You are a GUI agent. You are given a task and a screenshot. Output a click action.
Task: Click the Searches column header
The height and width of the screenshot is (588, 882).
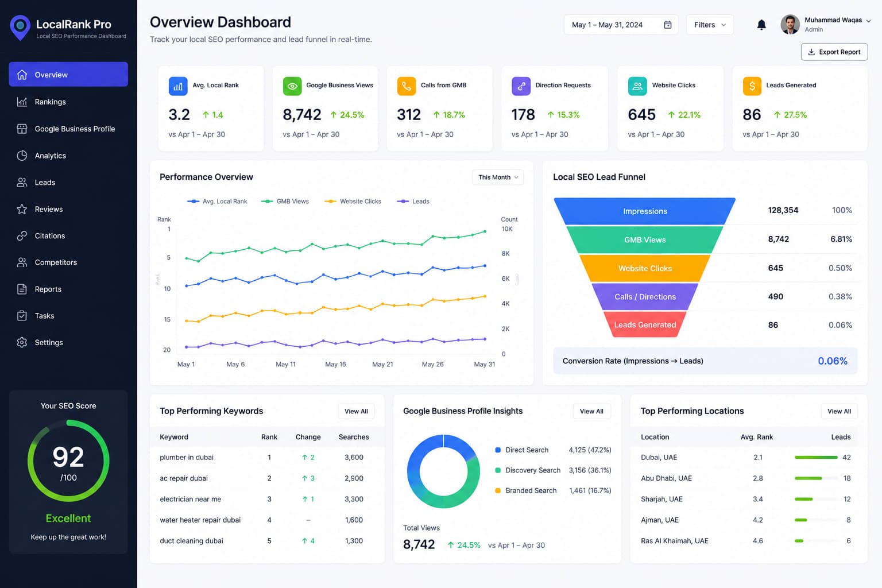coord(354,437)
